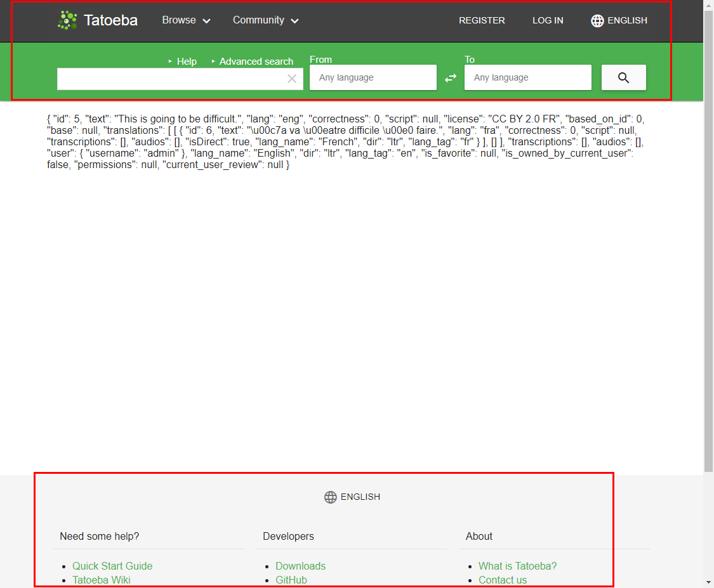Click the Advanced search arrow icon
Viewport: 714px width, 588px height.
215,61
